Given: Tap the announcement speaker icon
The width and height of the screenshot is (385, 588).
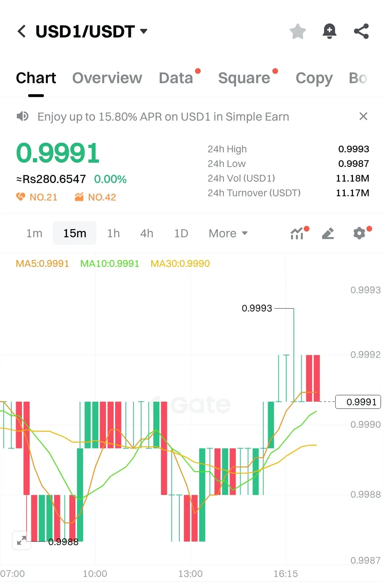Looking at the screenshot, I should point(22,116).
